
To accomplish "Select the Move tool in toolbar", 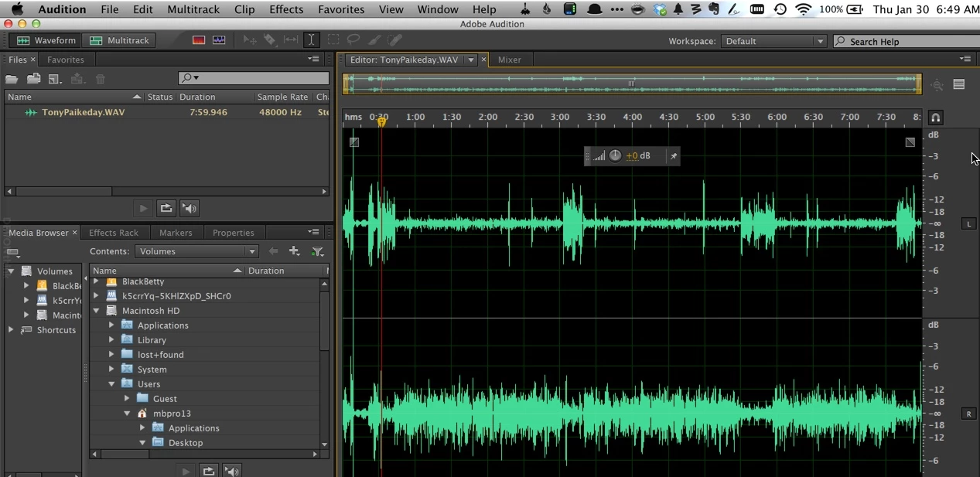I will (250, 40).
